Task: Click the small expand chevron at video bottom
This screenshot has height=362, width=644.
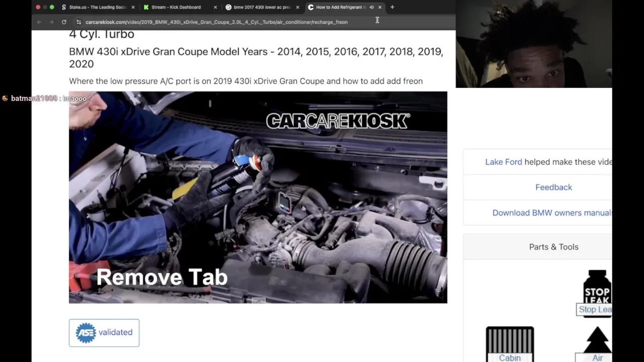Action: pos(258,301)
